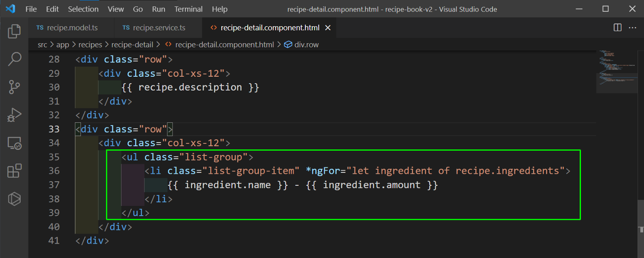
Task: Open the Selection menu
Action: pos(83,9)
